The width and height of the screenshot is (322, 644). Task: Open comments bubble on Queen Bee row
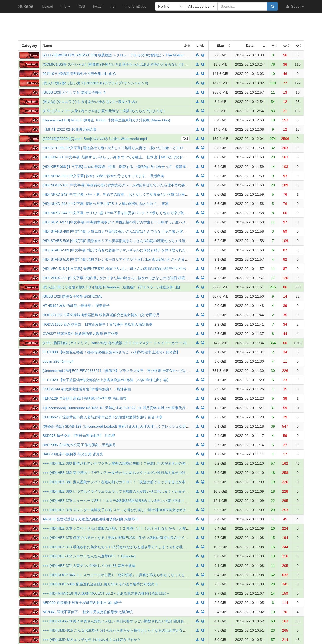(185, 139)
